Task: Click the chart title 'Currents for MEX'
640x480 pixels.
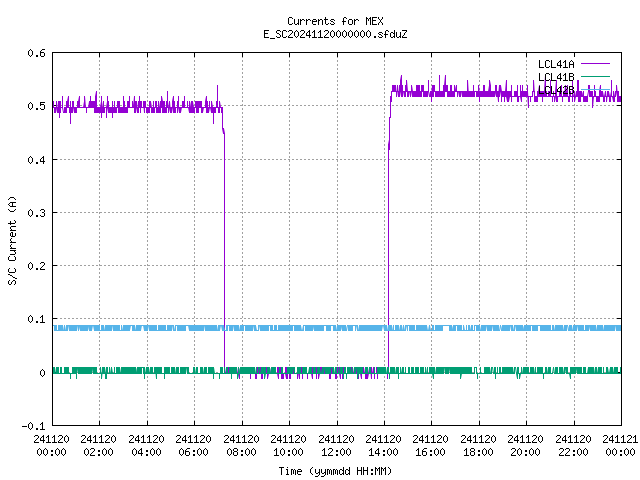Action: pos(335,21)
